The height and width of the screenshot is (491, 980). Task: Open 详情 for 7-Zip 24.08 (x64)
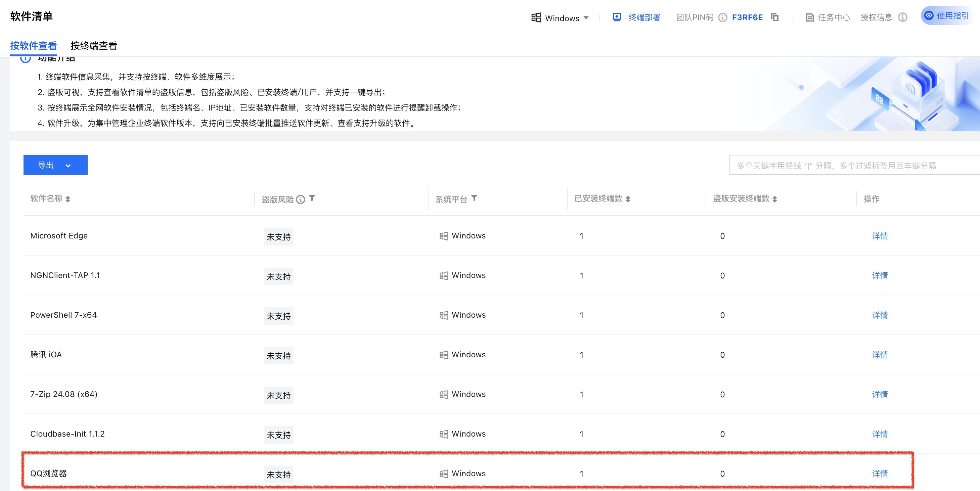[880, 394]
